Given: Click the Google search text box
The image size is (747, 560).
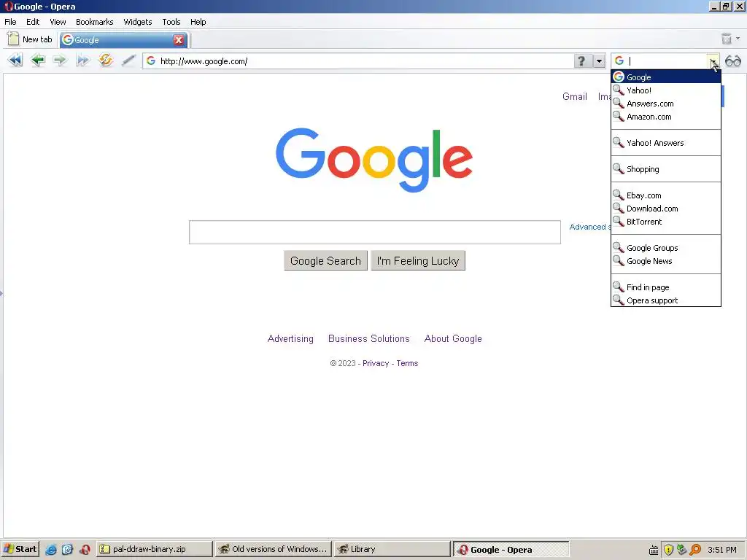Looking at the screenshot, I should pyautogui.click(x=374, y=232).
